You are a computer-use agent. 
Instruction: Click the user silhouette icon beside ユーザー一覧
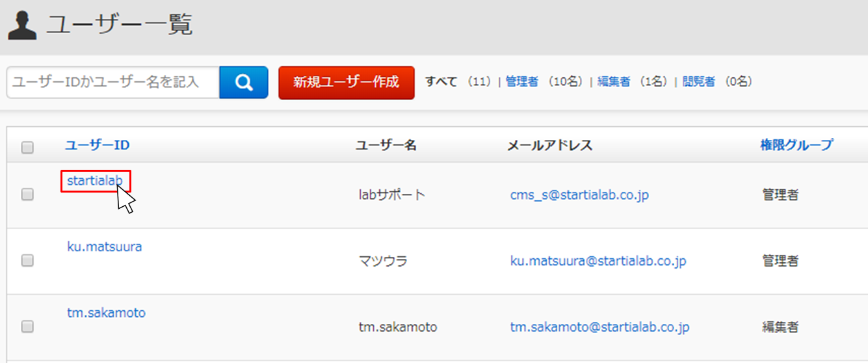(x=22, y=25)
